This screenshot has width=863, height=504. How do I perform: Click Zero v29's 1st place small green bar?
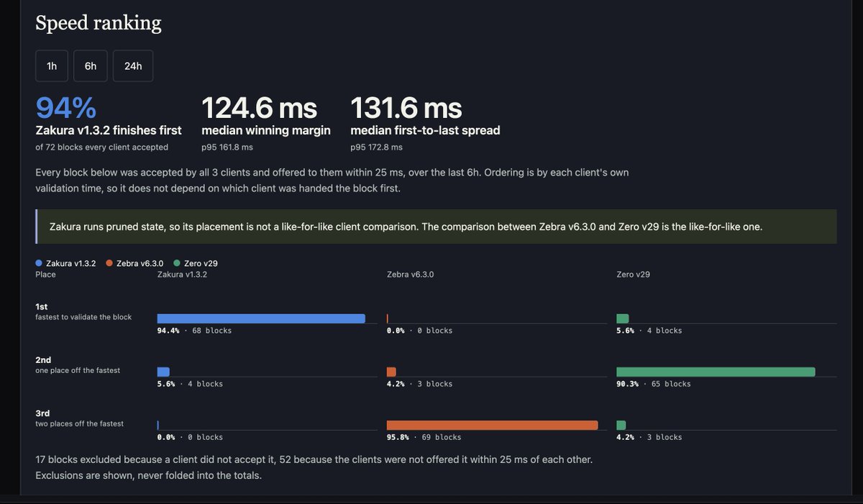(x=623, y=319)
